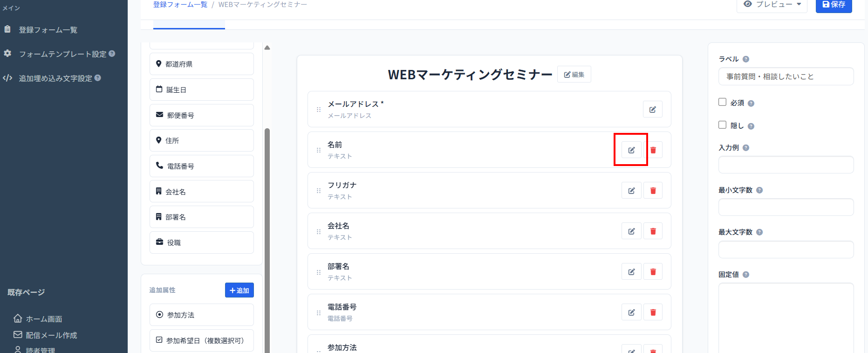Enable the 必須 checkbox
Viewport: 868px width, 353px height.
tap(723, 102)
